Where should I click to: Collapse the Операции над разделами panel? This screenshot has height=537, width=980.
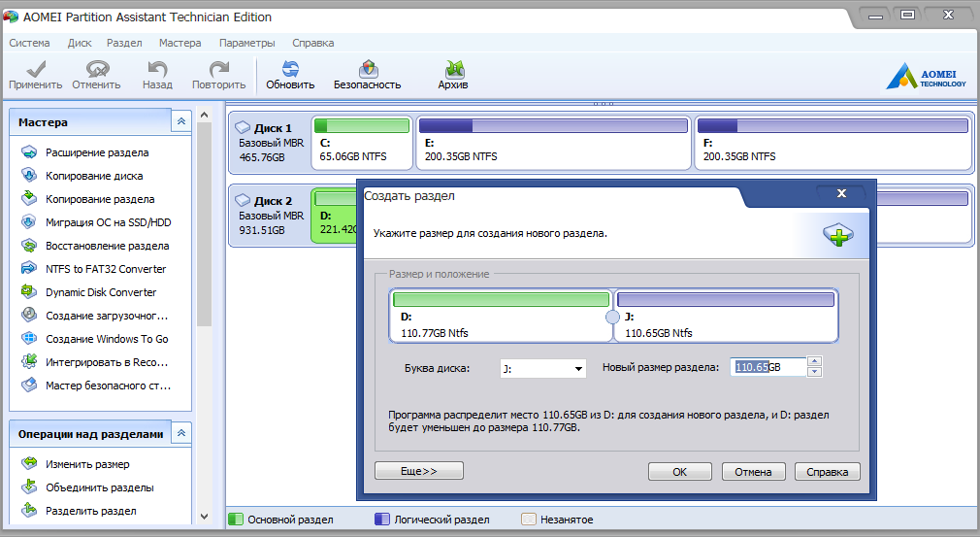tap(180, 432)
